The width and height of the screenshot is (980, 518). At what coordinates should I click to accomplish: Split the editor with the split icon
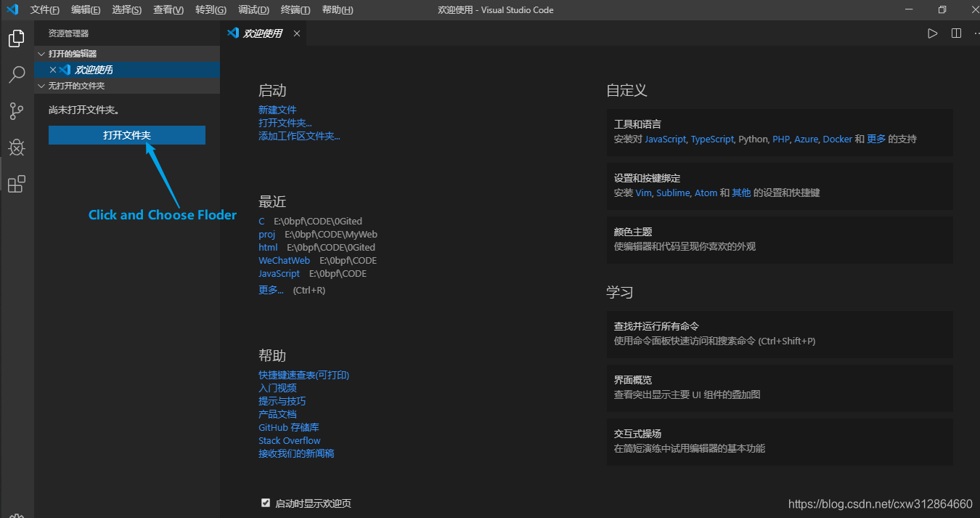(x=956, y=33)
